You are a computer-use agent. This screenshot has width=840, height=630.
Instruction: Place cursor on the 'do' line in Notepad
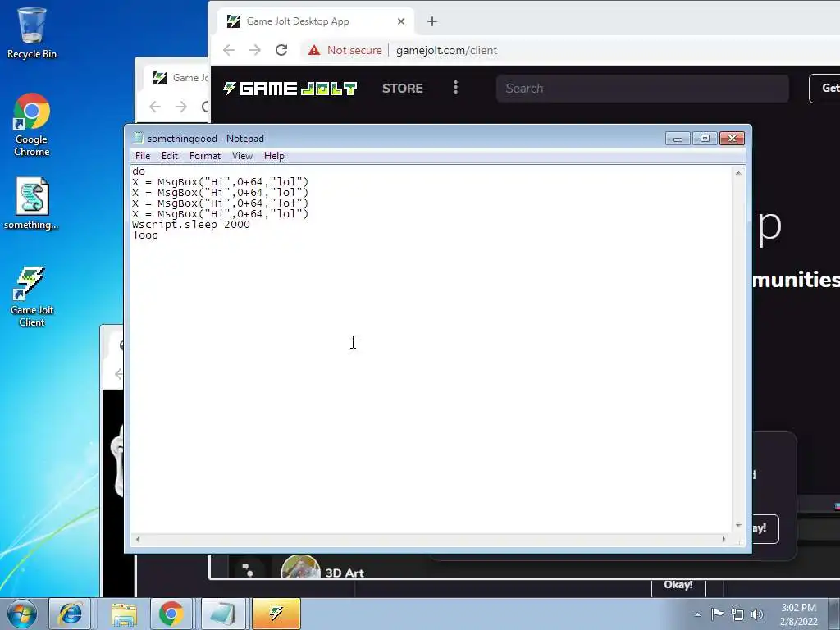[x=139, y=171]
